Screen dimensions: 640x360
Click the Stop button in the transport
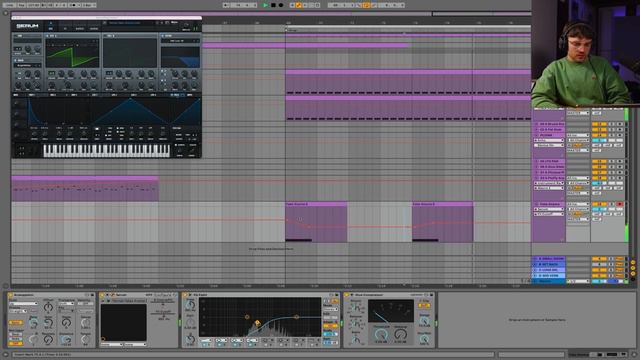pos(273,5)
